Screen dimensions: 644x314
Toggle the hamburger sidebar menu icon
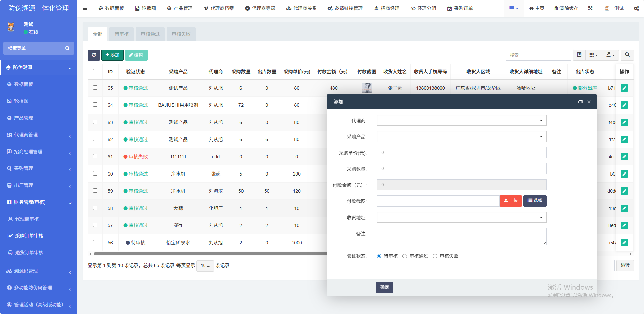pyautogui.click(x=85, y=8)
